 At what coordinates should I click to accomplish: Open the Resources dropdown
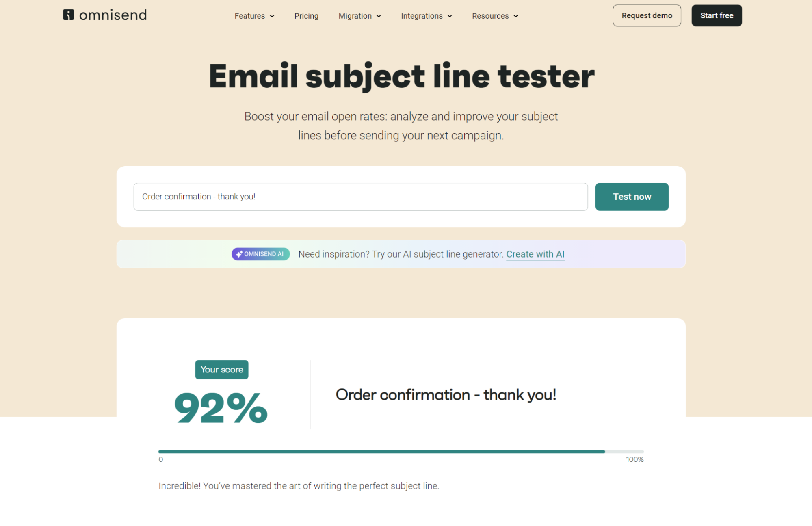494,16
